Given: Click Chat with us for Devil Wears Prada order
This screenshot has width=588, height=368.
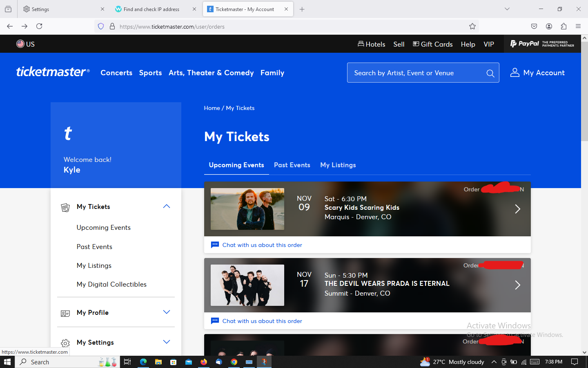Looking at the screenshot, I should pyautogui.click(x=262, y=321).
